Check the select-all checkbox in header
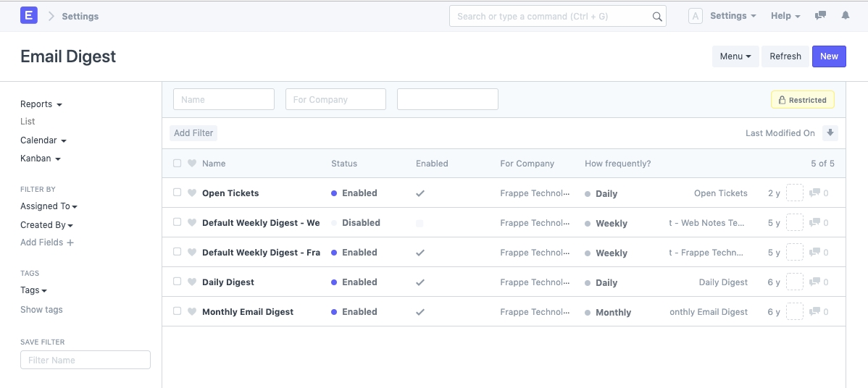 [178, 164]
